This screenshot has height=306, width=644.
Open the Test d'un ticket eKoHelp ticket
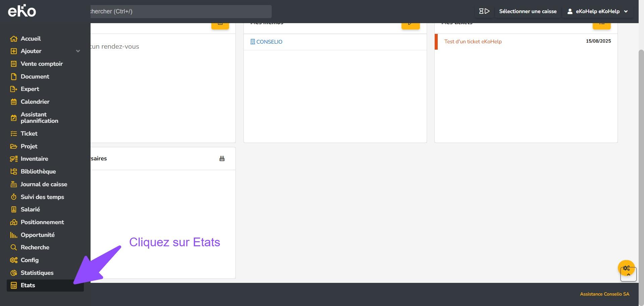473,42
